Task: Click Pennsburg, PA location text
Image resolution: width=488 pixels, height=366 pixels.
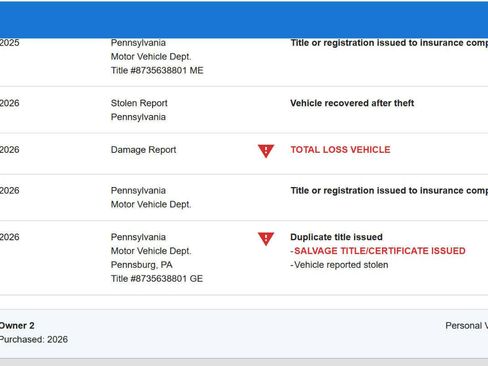Action: [x=141, y=265]
